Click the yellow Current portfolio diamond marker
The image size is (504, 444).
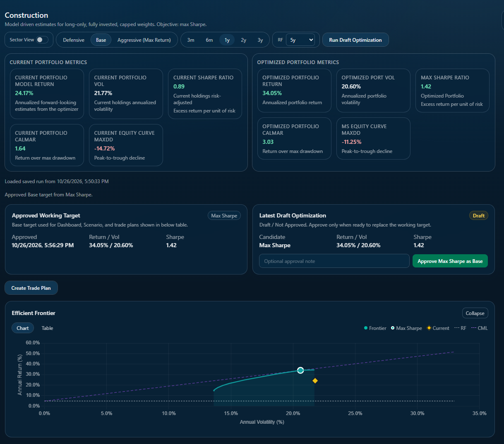pos(315,381)
